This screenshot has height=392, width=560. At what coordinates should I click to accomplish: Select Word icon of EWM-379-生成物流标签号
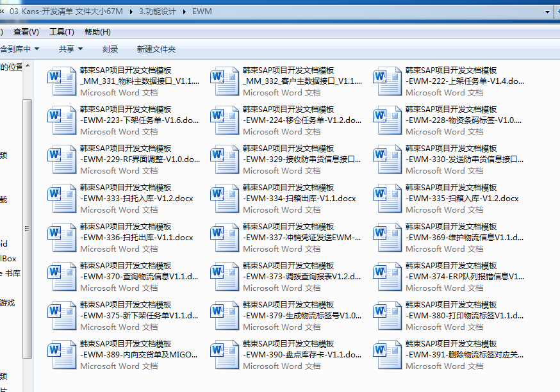tap(224, 316)
